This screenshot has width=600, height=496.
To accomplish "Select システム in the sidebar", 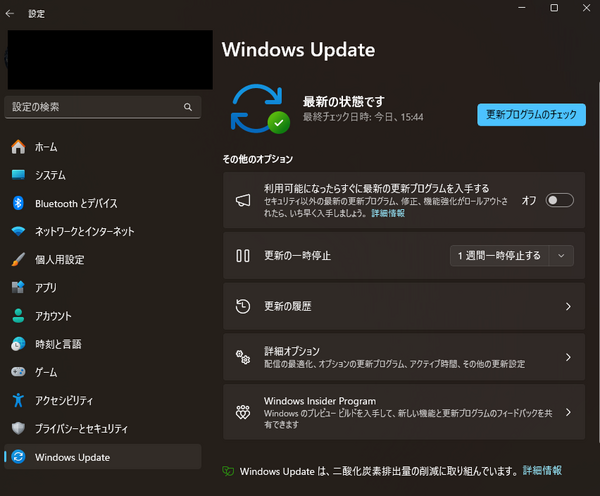I will [x=103, y=175].
